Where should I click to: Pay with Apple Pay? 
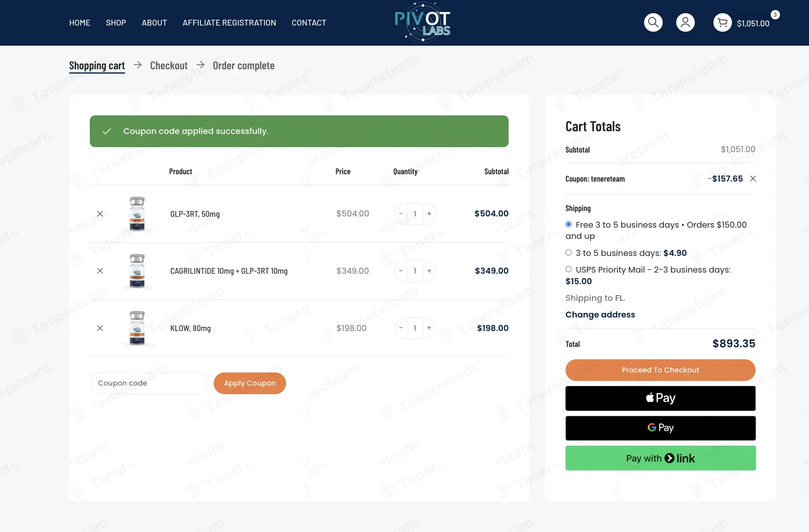point(660,398)
